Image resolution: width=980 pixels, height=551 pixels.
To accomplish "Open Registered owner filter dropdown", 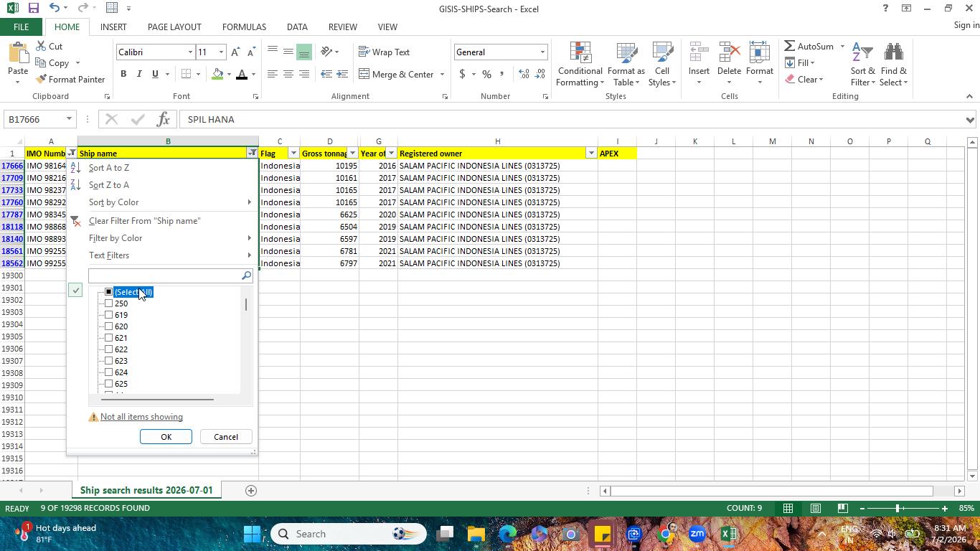I will 591,153.
